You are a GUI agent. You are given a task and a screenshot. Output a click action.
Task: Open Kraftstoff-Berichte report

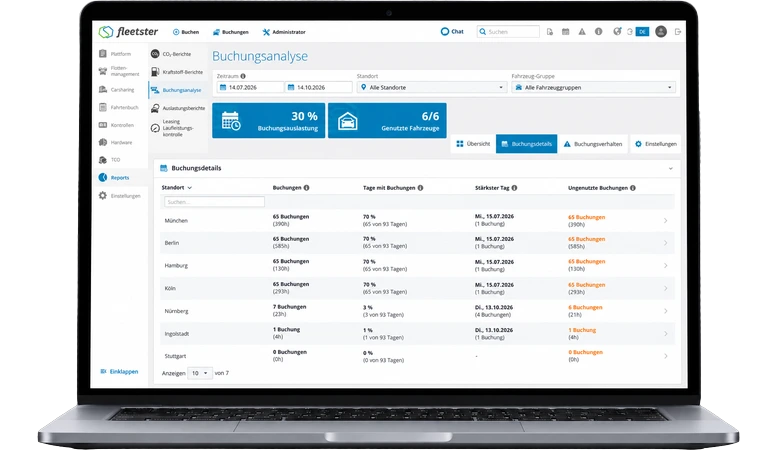[x=177, y=72]
